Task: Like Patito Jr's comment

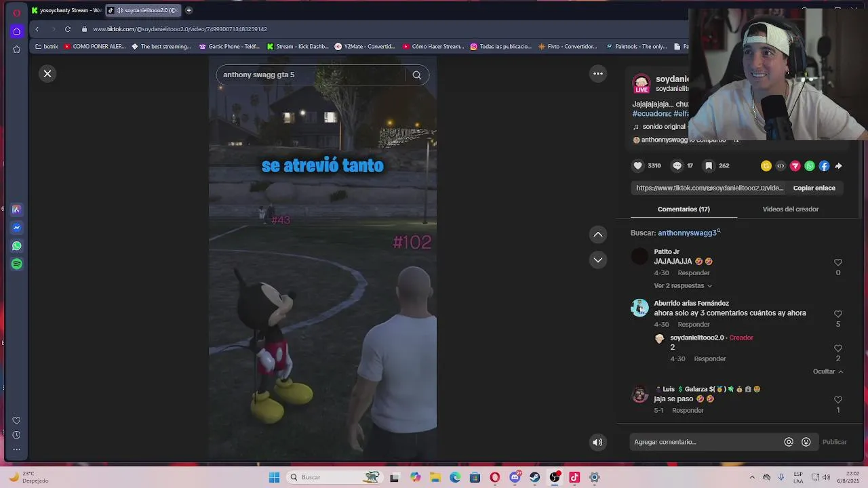Action: pyautogui.click(x=838, y=262)
